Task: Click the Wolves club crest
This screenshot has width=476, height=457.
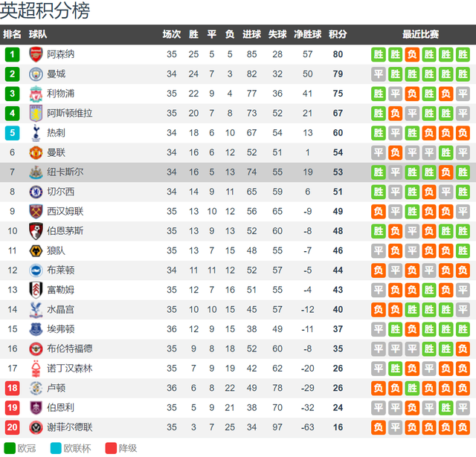Action: click(x=36, y=250)
